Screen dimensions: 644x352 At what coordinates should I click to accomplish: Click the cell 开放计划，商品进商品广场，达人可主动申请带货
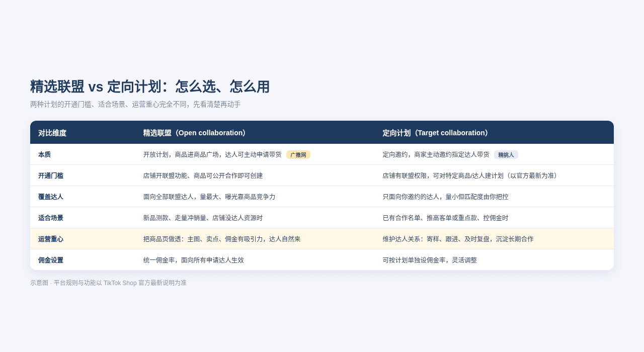click(x=212, y=154)
